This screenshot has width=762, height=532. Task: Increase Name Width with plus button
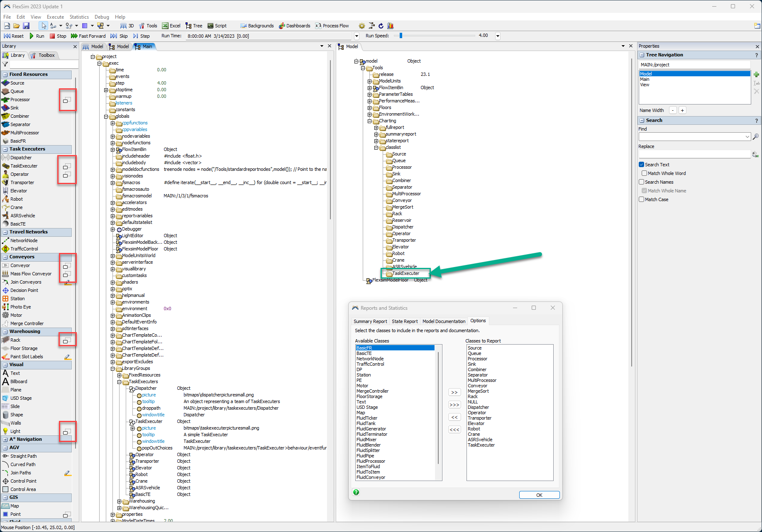coord(682,110)
